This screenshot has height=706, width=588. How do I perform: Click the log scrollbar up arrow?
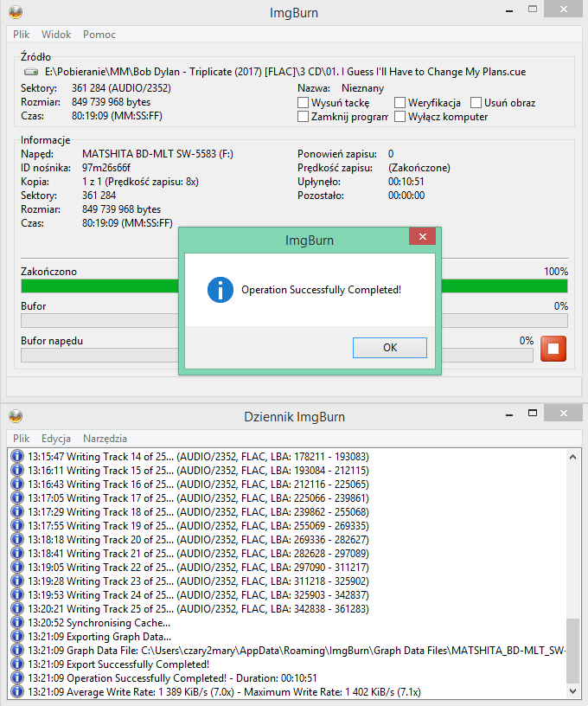(x=572, y=457)
